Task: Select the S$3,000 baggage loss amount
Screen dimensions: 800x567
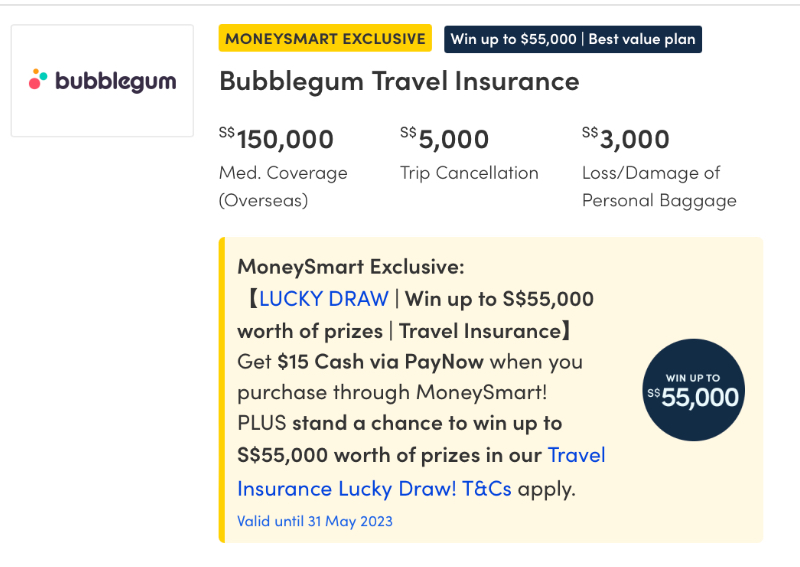Action: pos(626,139)
